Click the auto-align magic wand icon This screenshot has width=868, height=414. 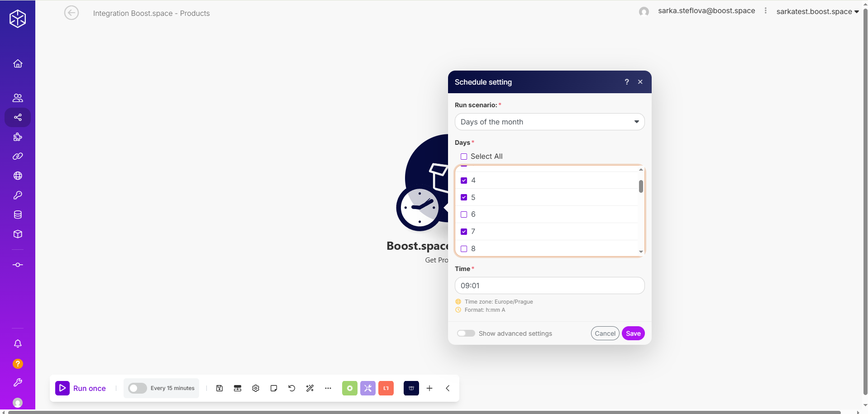tap(310, 388)
